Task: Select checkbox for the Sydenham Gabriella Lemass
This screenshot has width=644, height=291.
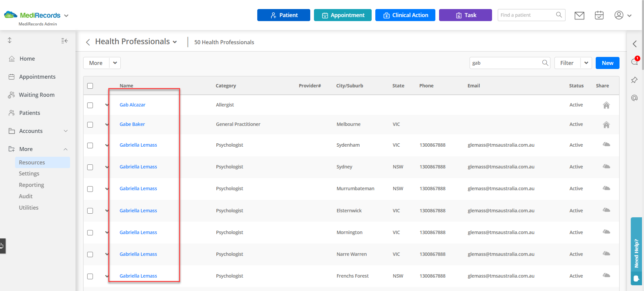Action: tap(90, 145)
